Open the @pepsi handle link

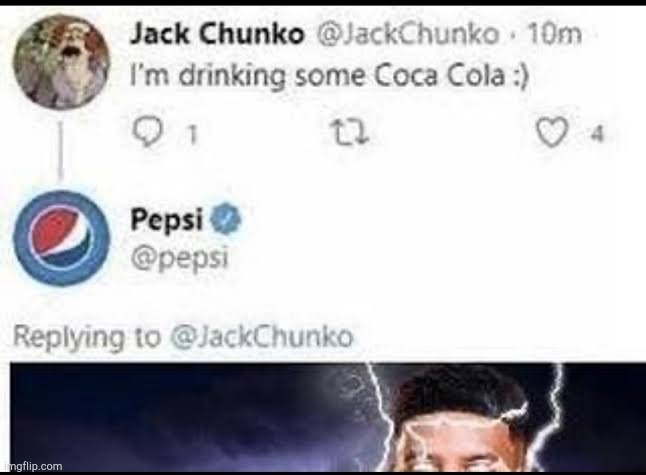(179, 258)
